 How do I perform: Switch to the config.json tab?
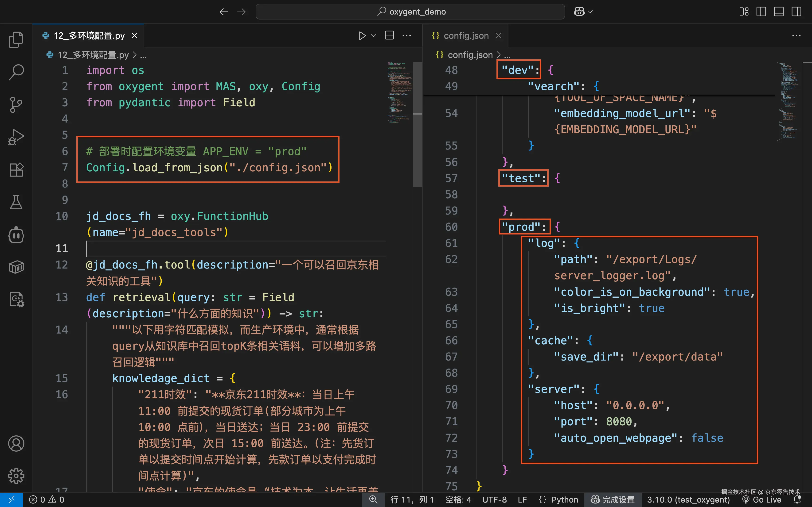[x=466, y=35]
